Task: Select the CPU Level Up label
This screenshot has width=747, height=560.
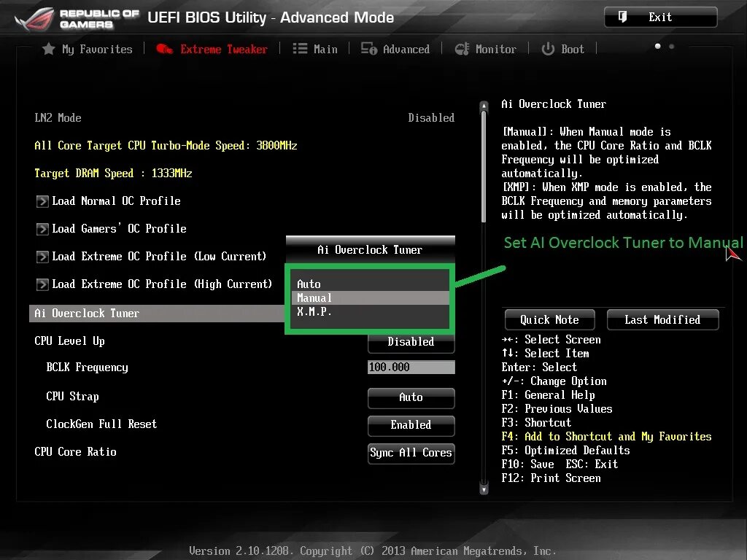Action: [69, 341]
